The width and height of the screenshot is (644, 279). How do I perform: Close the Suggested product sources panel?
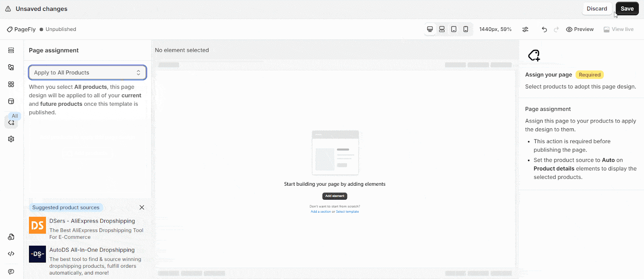[142, 207]
